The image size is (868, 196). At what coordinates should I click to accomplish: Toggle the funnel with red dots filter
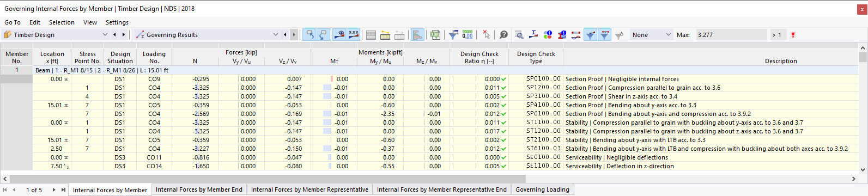[x=605, y=35]
